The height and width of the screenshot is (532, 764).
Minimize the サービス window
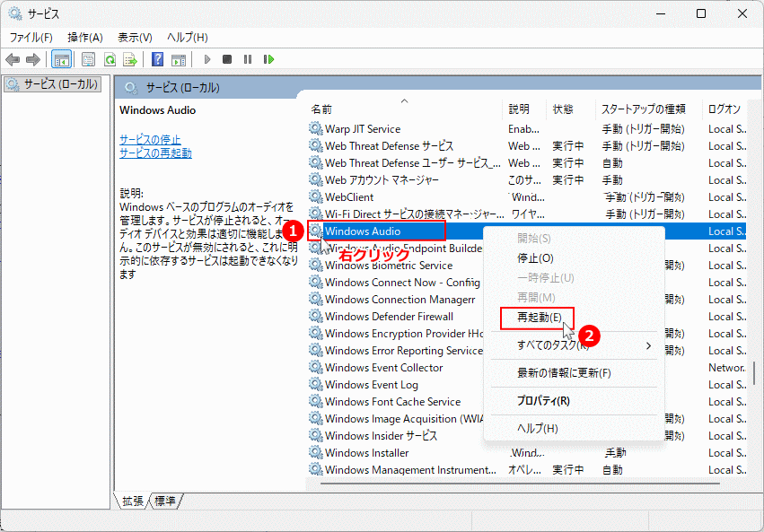click(x=660, y=13)
